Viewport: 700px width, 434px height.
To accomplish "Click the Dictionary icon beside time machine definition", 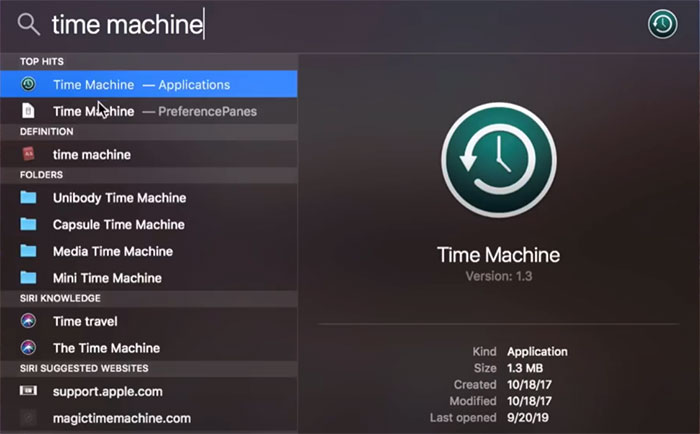I will pyautogui.click(x=29, y=154).
